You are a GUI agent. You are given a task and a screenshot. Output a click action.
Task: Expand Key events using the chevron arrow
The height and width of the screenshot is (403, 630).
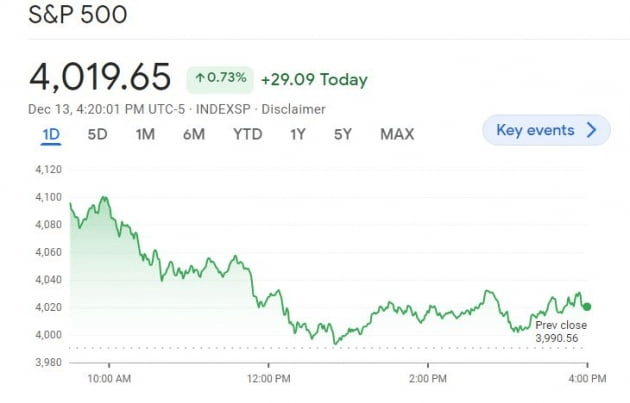[591, 130]
